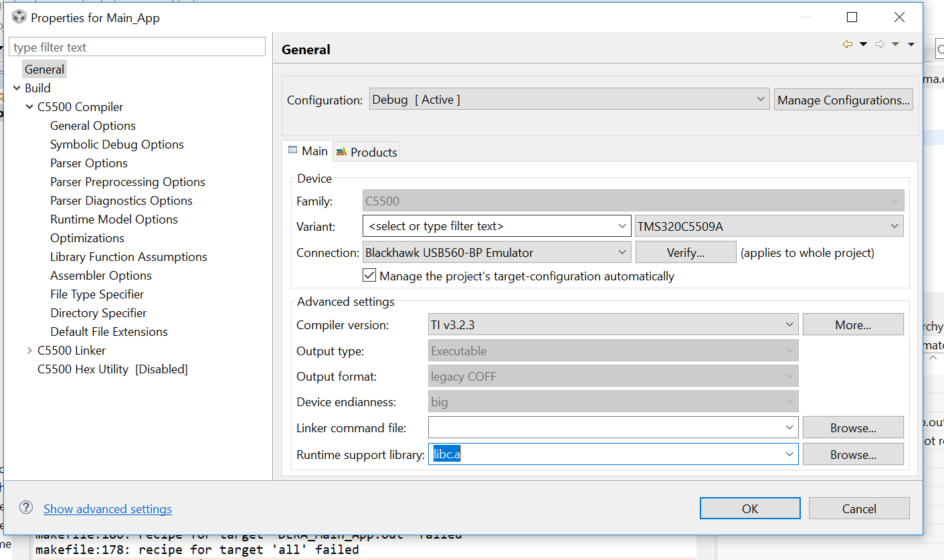Viewport: 944px width, 560px height.
Task: Browse for runtime support library
Action: coord(853,454)
